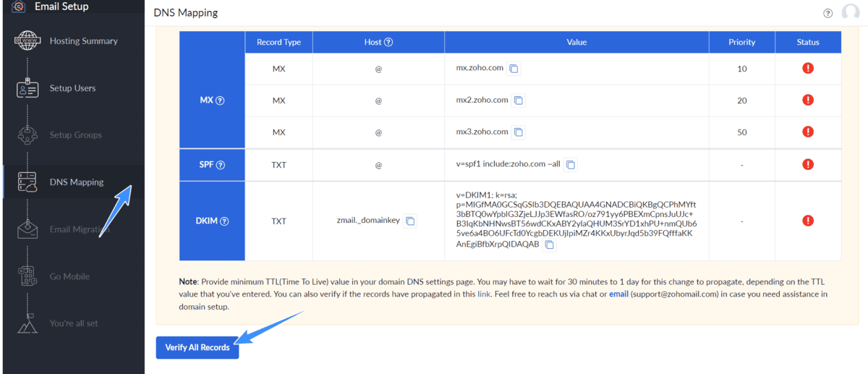This screenshot has height=374, width=868.
Task: Click the Setup Users badge icon
Action: pos(27,88)
